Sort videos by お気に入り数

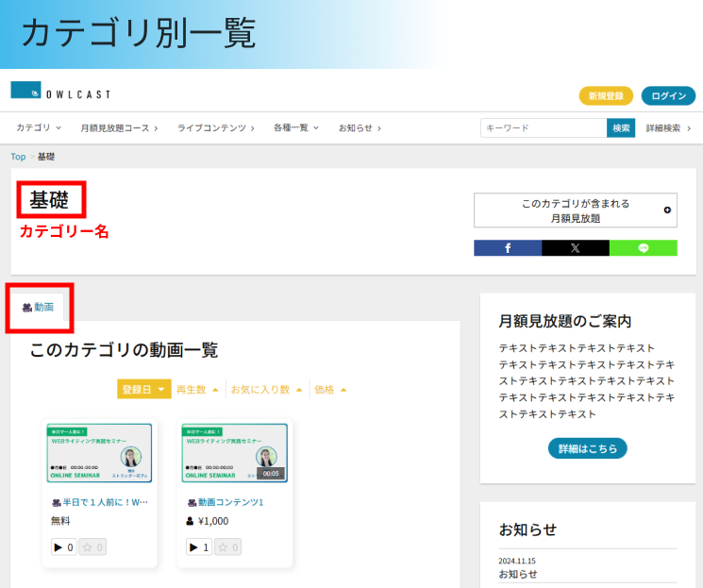[266, 389]
